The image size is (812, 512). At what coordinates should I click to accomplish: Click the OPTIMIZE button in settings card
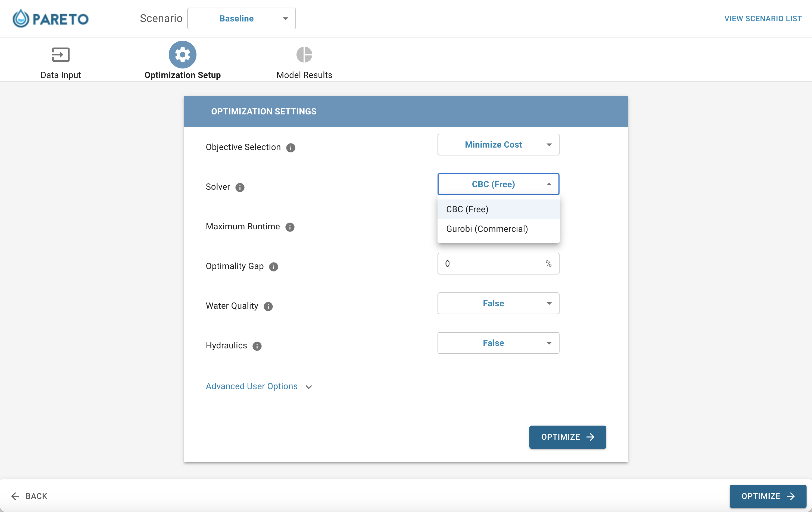[x=567, y=437]
